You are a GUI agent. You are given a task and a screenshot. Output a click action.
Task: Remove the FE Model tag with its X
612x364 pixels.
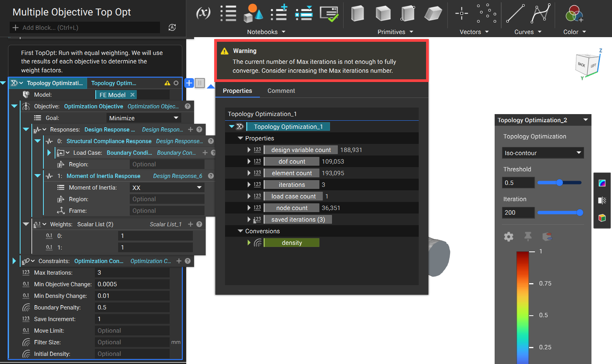[x=132, y=95]
